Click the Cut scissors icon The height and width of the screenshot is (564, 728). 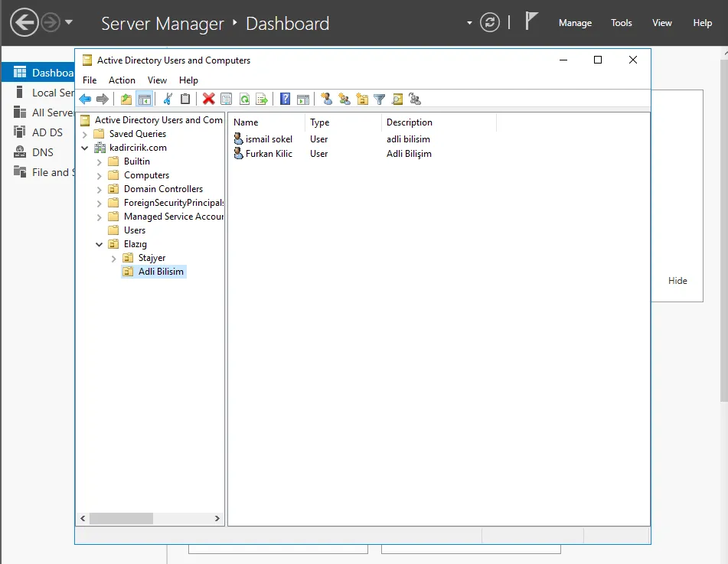[x=168, y=99]
